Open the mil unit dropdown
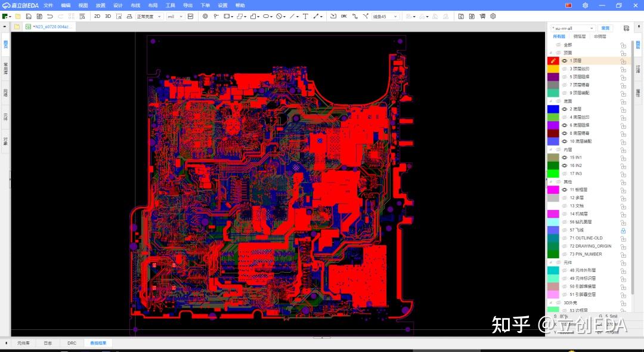 tap(175, 17)
